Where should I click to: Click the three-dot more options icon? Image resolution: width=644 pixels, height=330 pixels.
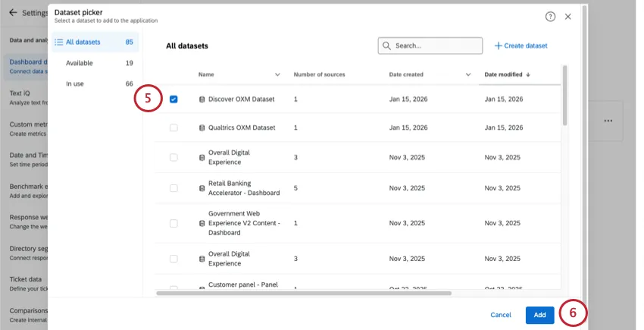[608, 121]
